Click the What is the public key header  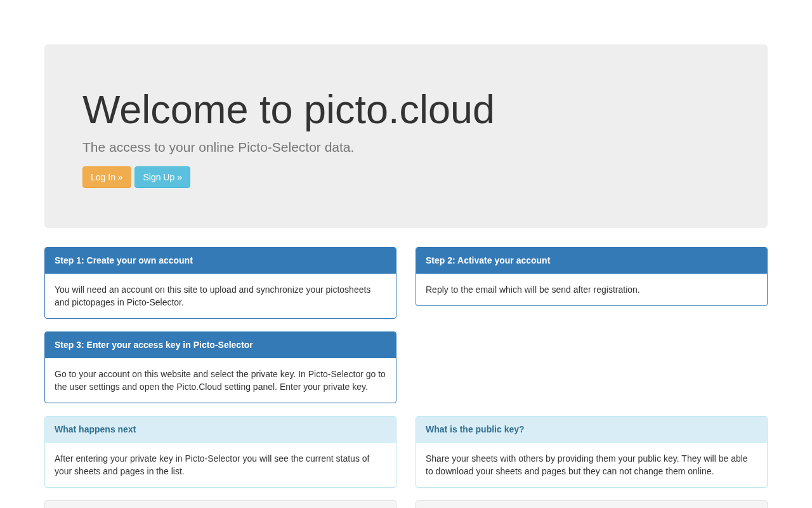pos(591,429)
